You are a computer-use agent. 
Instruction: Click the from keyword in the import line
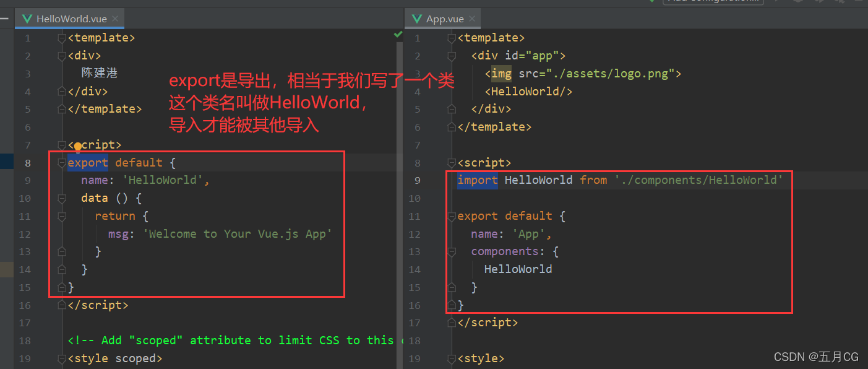pyautogui.click(x=593, y=180)
